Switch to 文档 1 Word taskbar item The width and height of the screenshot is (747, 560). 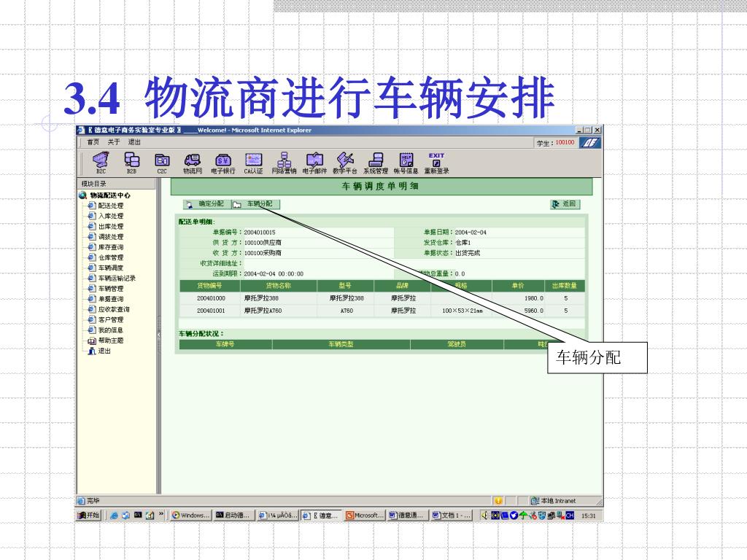pos(452,516)
